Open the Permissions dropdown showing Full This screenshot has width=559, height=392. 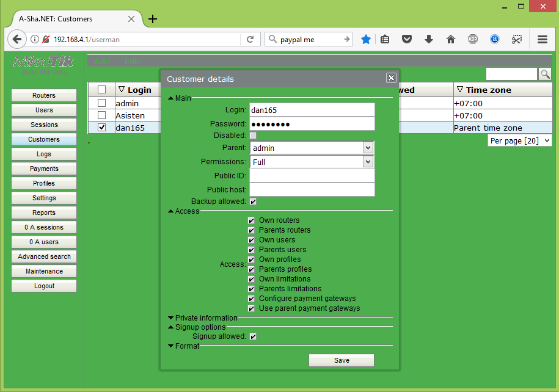tap(312, 162)
